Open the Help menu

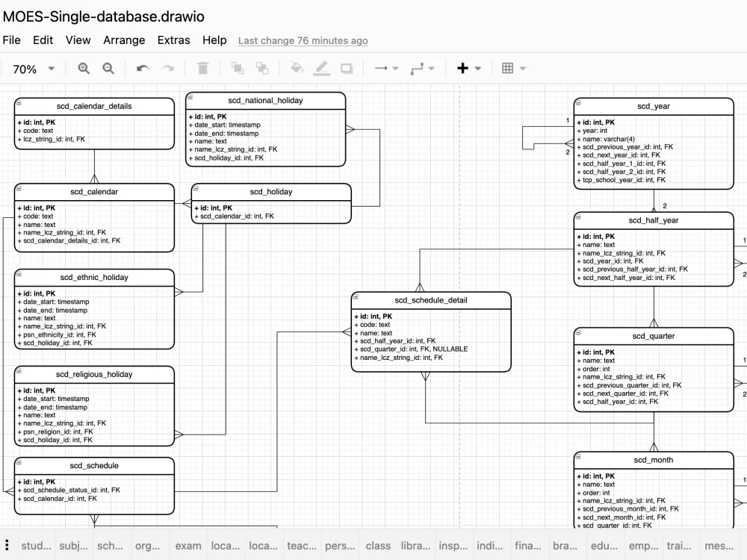(214, 40)
